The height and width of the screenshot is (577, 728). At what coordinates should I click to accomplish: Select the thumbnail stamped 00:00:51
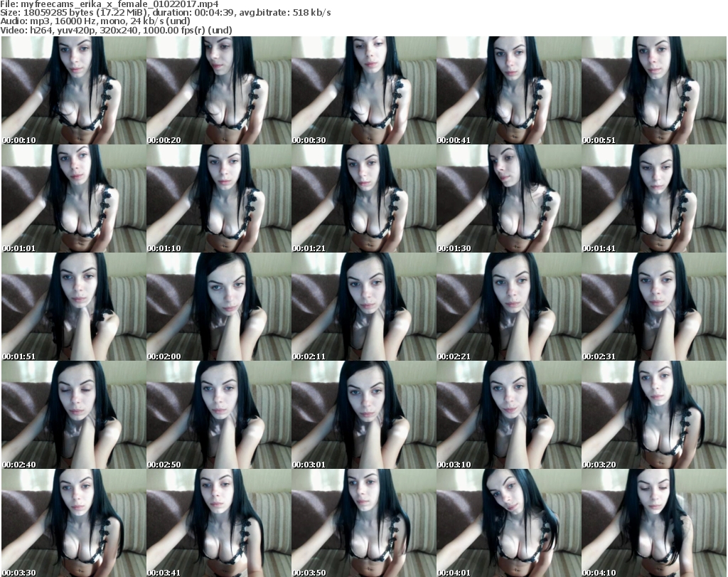[654, 90]
